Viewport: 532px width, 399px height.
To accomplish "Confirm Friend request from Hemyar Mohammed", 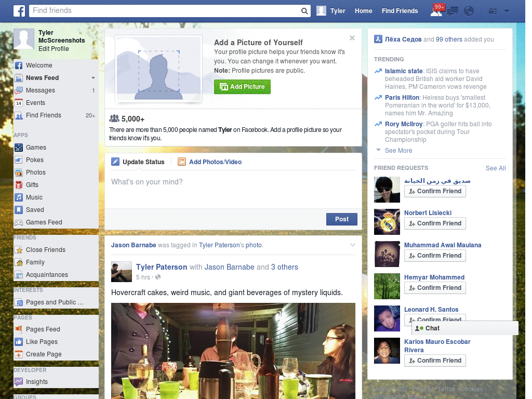I will click(435, 288).
